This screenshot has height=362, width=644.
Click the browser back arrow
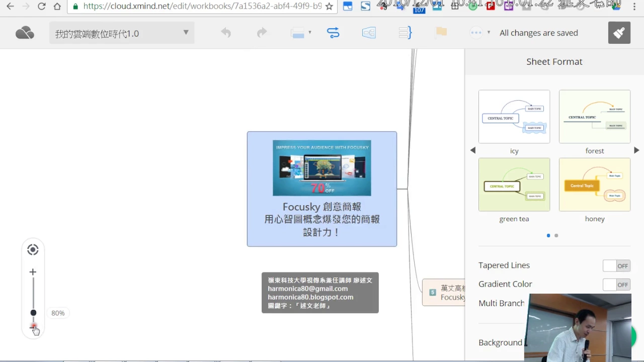tap(10, 7)
